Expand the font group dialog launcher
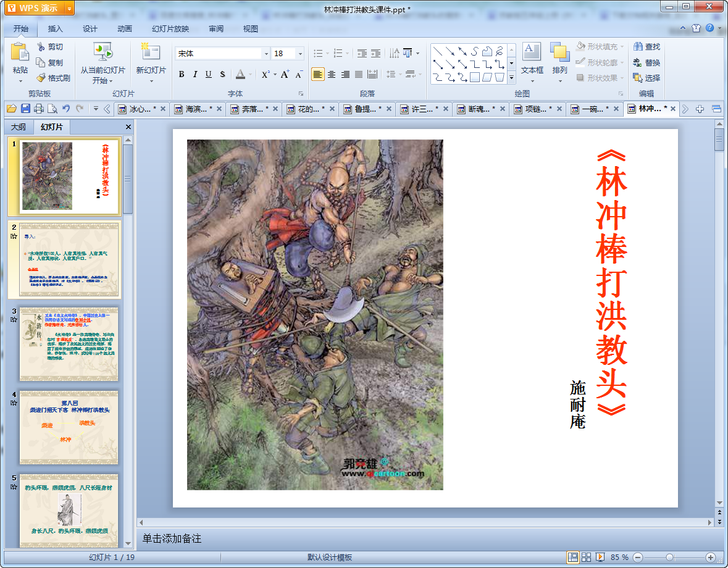Image resolution: width=728 pixels, height=568 pixels. 301,94
